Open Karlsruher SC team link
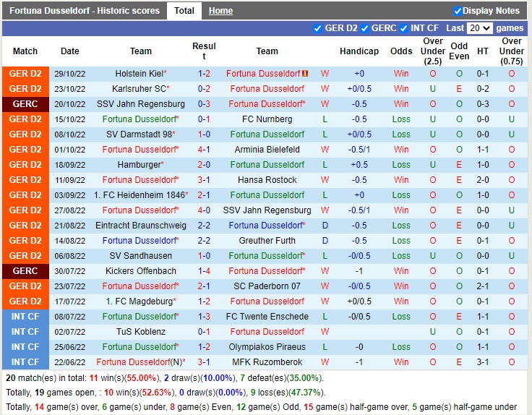Viewport: 532px width, 415px height. point(139,89)
